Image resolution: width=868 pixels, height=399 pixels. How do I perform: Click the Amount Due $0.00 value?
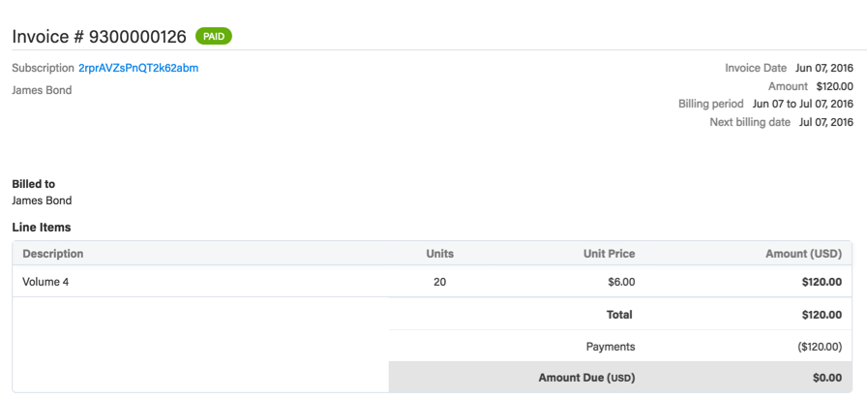pos(825,378)
